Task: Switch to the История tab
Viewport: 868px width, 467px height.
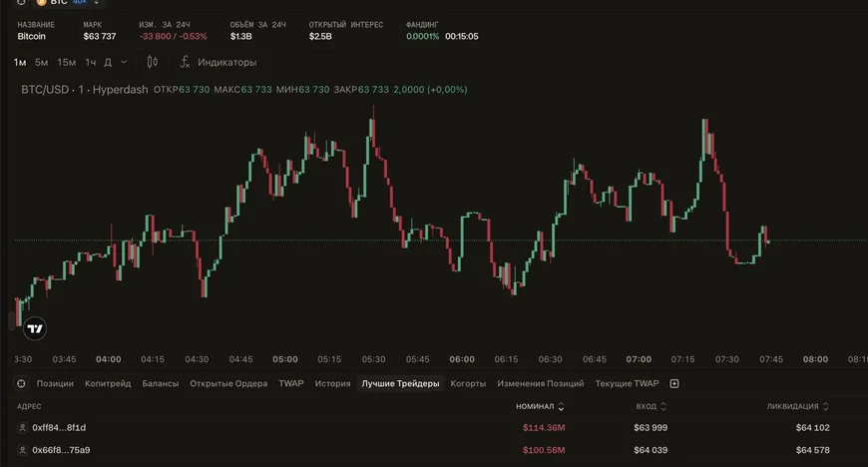Action: pyautogui.click(x=332, y=383)
